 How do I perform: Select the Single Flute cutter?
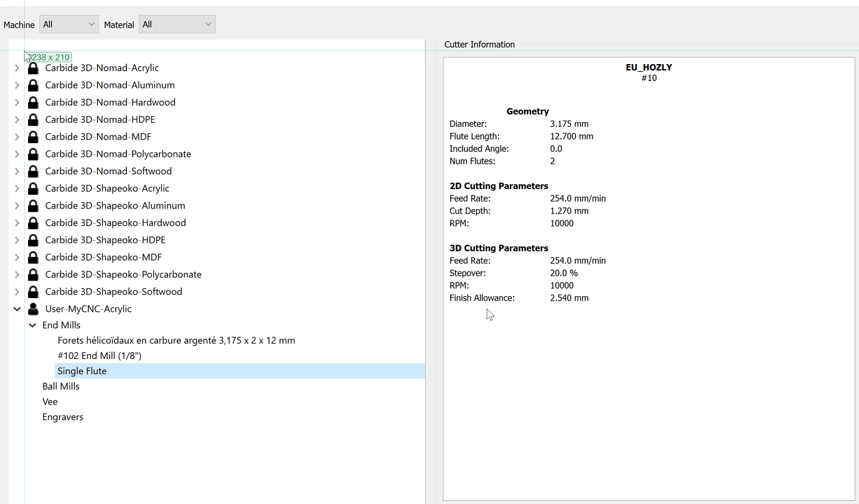pyautogui.click(x=240, y=371)
